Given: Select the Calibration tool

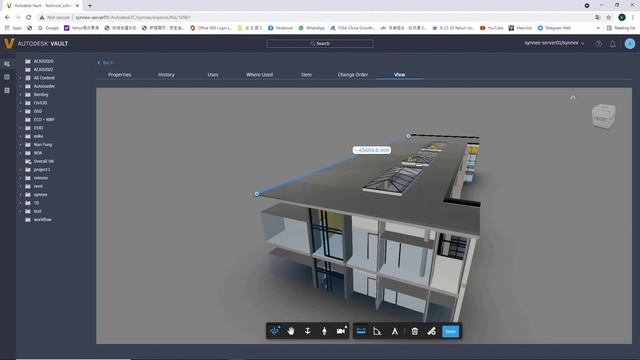Looking at the screenshot, I should coord(394,331).
